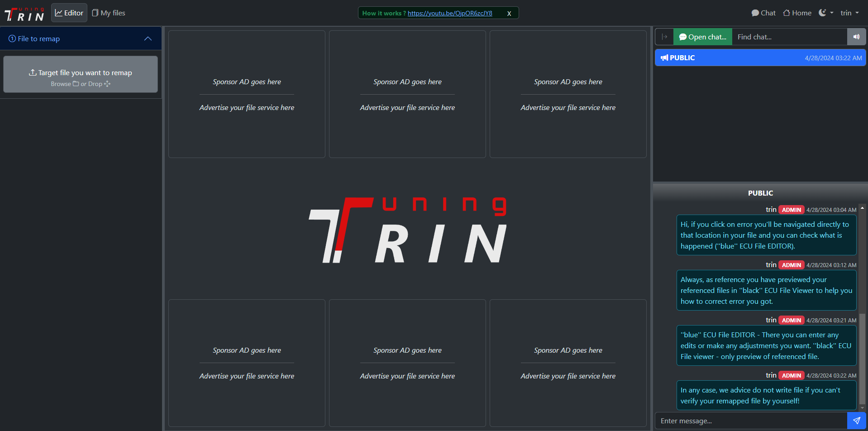The image size is (868, 431).
Task: Go to Home page
Action: (x=797, y=13)
